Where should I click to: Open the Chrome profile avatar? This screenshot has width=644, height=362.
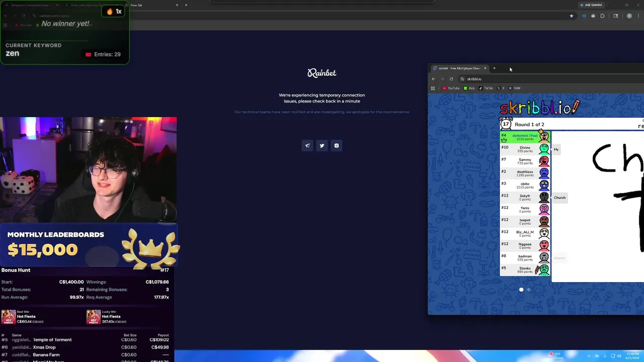click(629, 16)
